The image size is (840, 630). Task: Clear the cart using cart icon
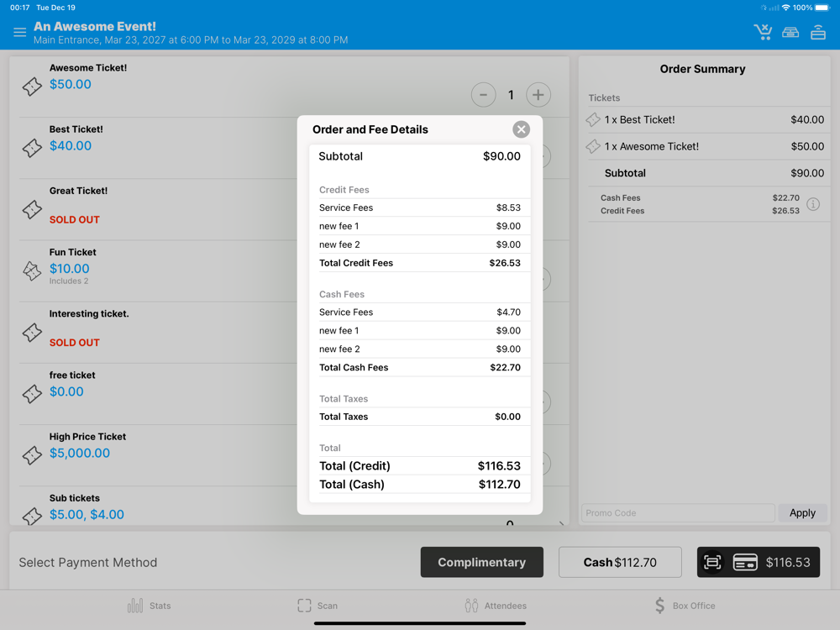point(763,32)
